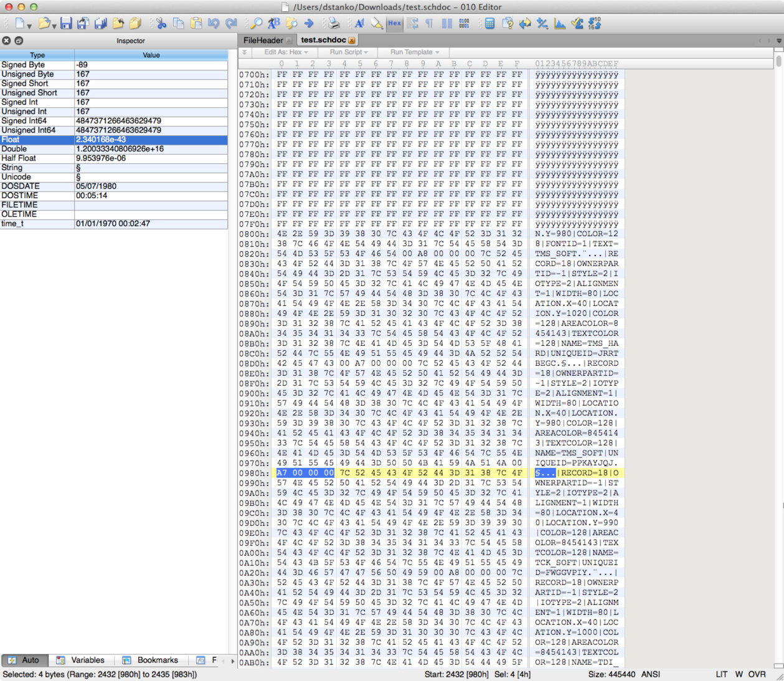Image resolution: width=784 pixels, height=681 pixels.
Task: Click the Histogram chart icon
Action: click(x=560, y=24)
